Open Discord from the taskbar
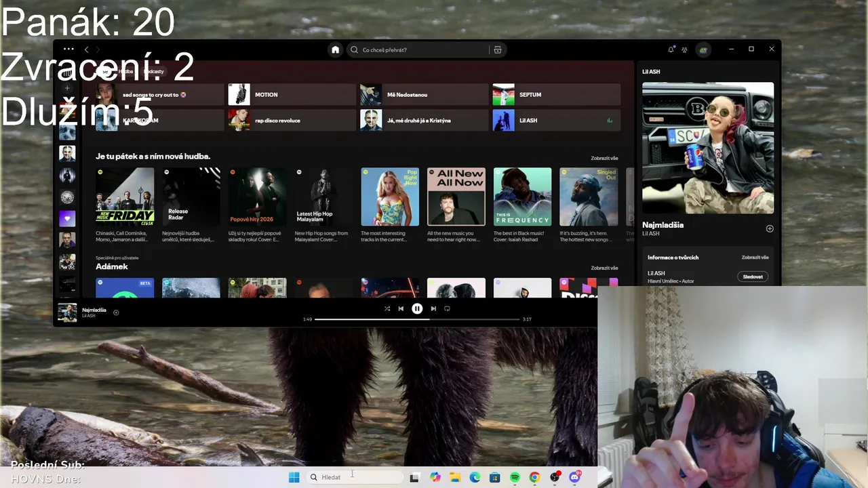Image resolution: width=868 pixels, height=488 pixels. (x=575, y=477)
